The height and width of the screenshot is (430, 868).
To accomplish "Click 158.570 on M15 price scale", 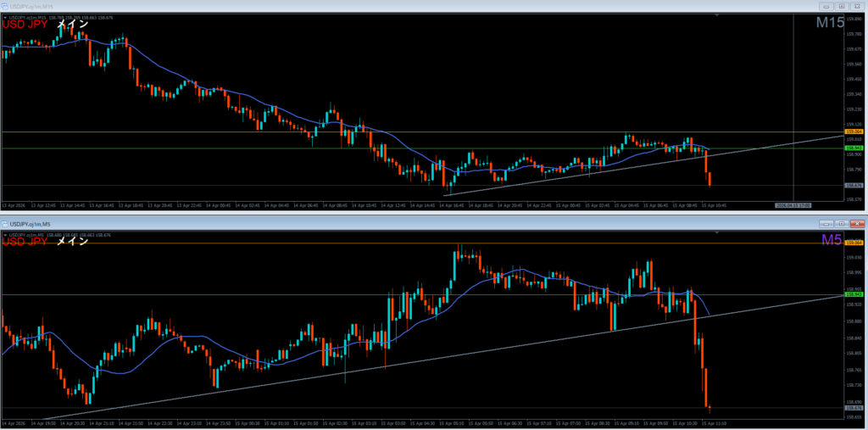I will pyautogui.click(x=853, y=199).
